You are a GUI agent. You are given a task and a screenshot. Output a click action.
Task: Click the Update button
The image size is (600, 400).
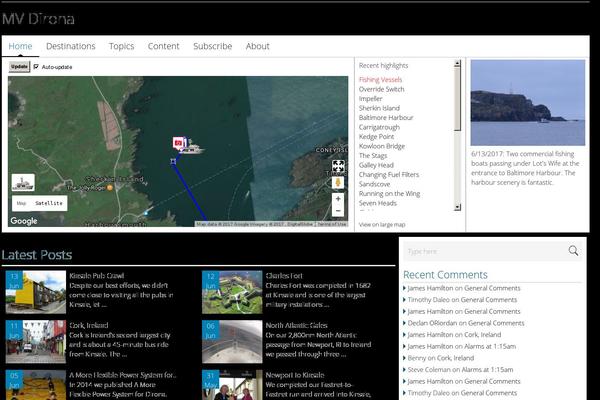(19, 67)
